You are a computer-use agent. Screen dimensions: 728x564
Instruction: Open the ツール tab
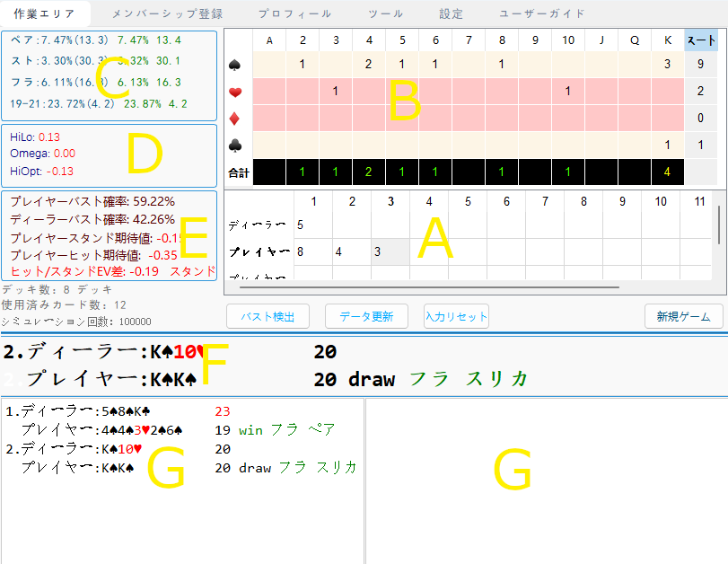(x=385, y=13)
